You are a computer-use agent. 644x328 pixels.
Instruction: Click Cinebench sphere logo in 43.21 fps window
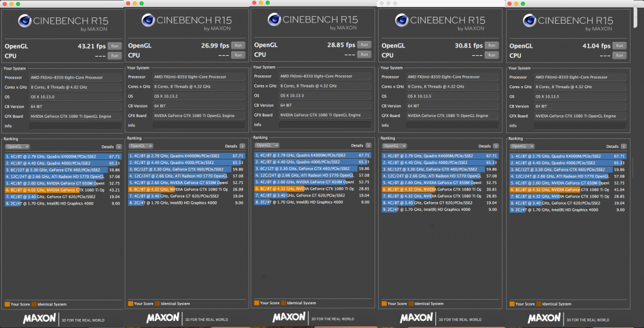tap(25, 21)
